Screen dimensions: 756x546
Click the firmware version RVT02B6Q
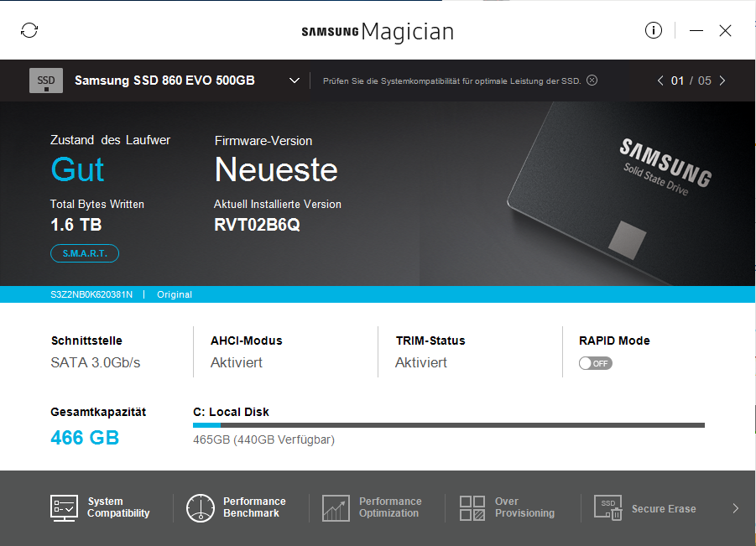pos(257,225)
